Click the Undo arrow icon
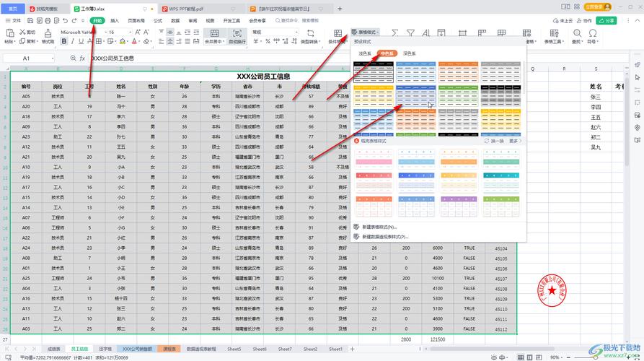This screenshot has height=361, width=644. (x=65, y=21)
